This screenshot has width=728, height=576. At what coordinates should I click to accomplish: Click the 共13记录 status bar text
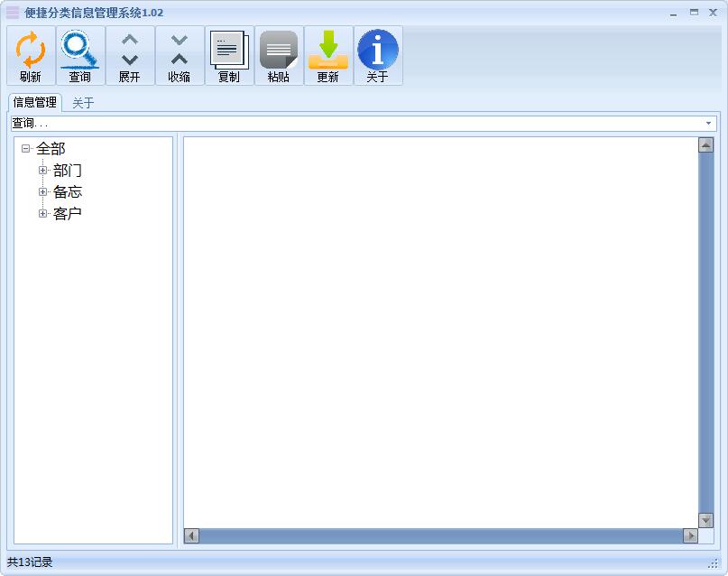coord(30,562)
